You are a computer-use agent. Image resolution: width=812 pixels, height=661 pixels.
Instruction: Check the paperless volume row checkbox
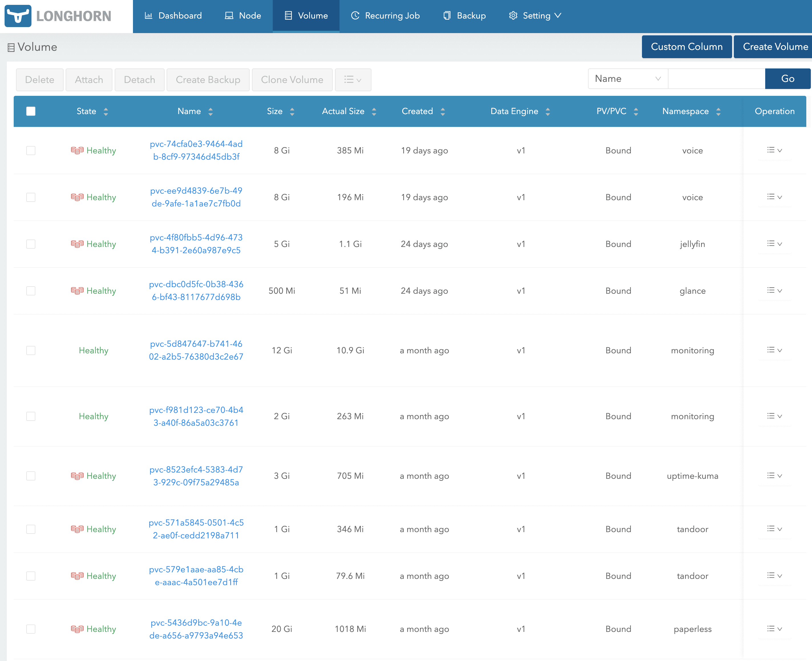[x=31, y=629]
